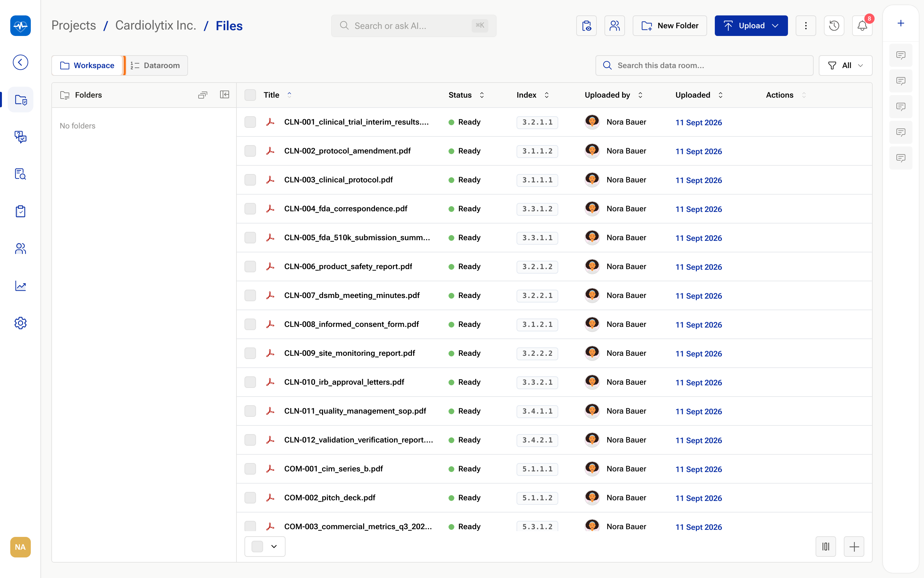This screenshot has height=578, width=924.
Task: Click the back arrow circle icon
Action: point(21,62)
